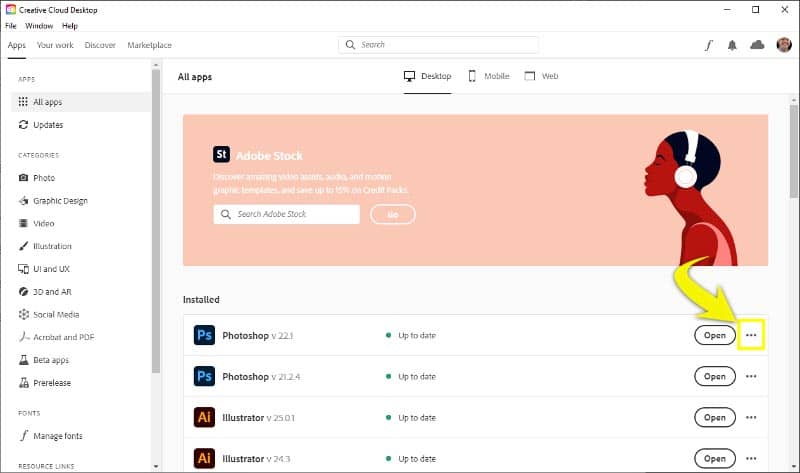Check cloud sync status icon
This screenshot has width=800, height=473.
point(757,45)
